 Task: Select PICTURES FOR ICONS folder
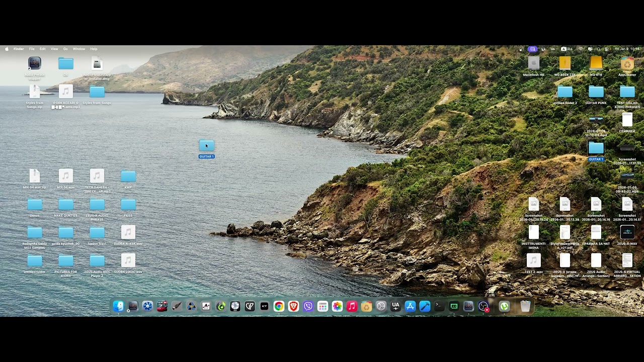click(x=66, y=260)
